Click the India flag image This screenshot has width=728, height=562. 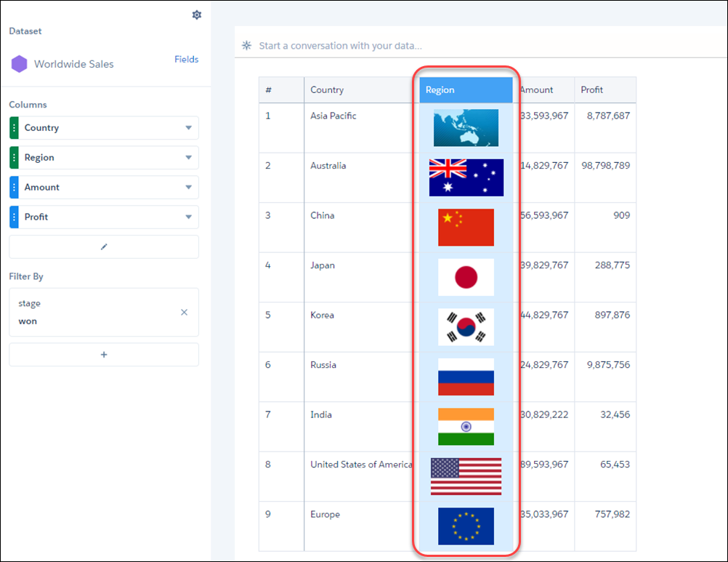coord(466,426)
